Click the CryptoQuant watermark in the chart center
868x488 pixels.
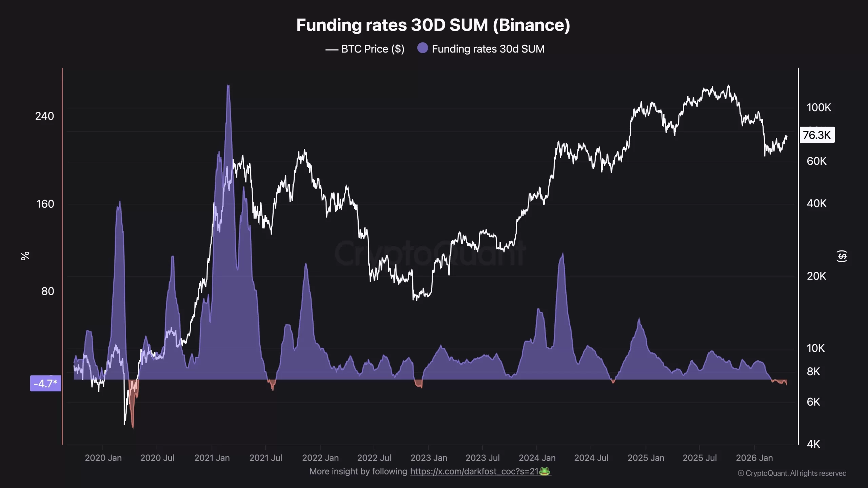[430, 253]
